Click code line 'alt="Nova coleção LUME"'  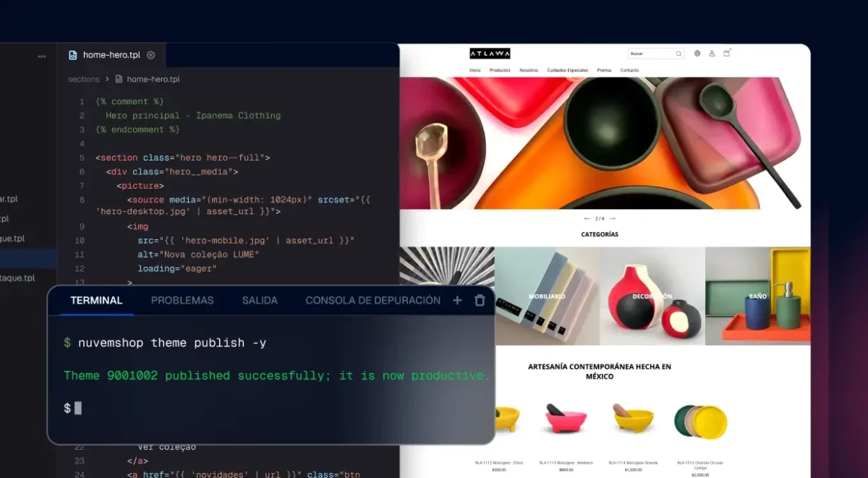(x=199, y=255)
